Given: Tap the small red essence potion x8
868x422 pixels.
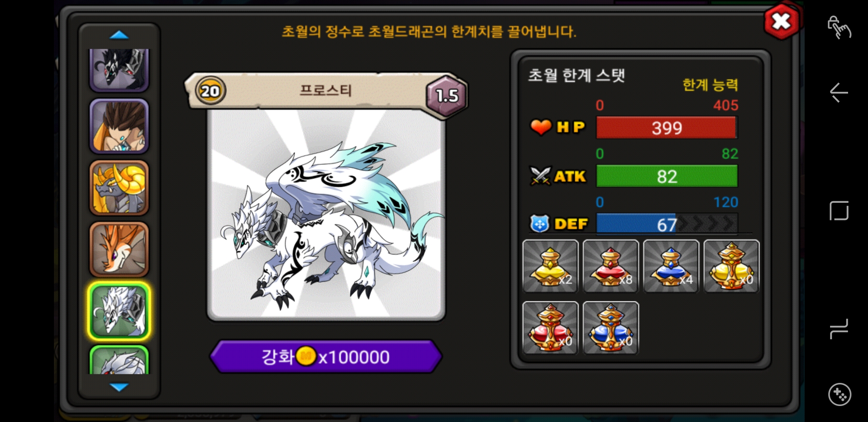Looking at the screenshot, I should click(x=611, y=266).
